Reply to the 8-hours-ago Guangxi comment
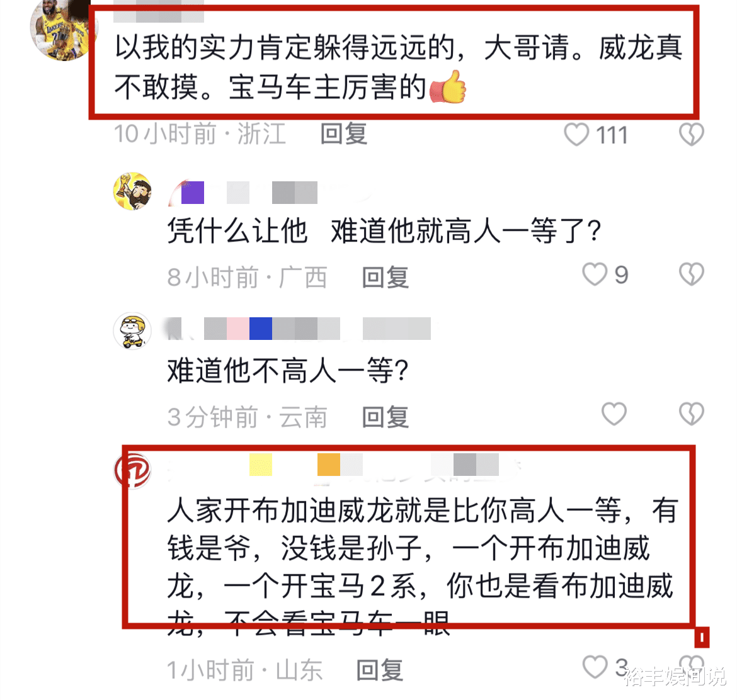This screenshot has height=700, width=737. tap(385, 277)
